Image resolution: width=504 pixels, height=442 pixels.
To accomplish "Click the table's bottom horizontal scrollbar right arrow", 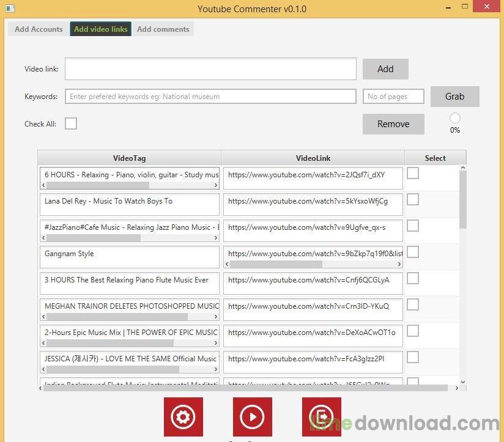I will 457,388.
